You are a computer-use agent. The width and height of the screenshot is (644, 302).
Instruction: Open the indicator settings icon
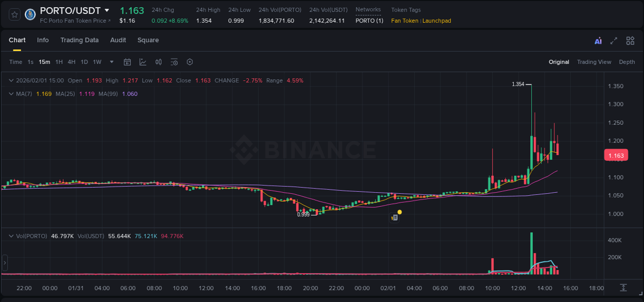click(x=174, y=62)
